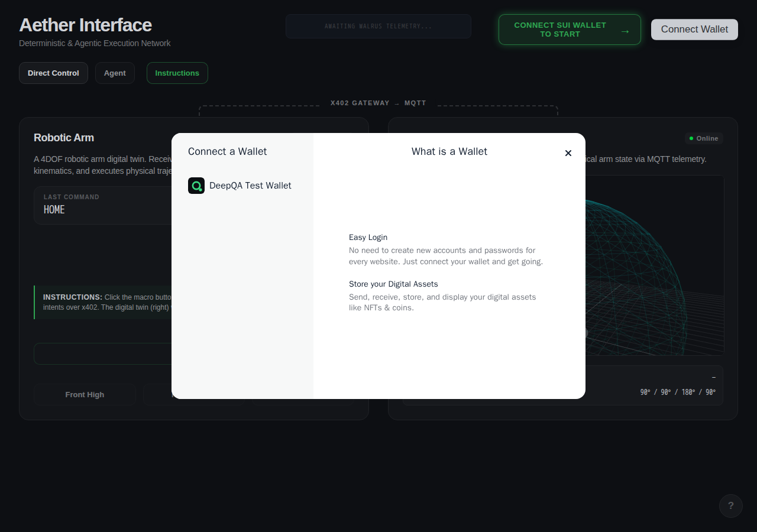Click the Online status indicator
757x532 pixels.
704,138
